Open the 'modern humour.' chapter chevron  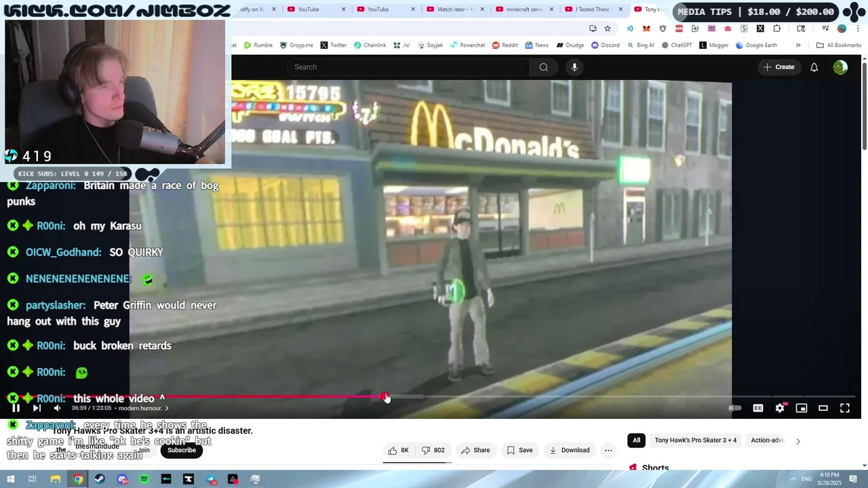pos(167,408)
